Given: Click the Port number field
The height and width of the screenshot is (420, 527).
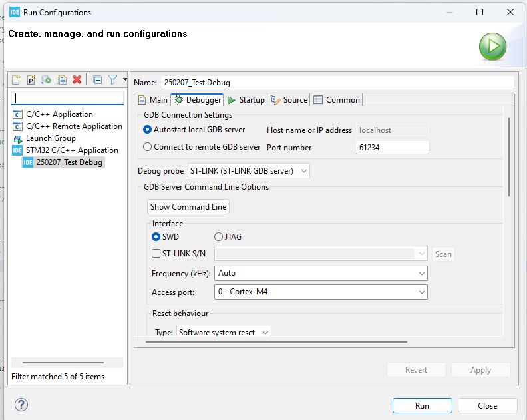Looking at the screenshot, I should (392, 148).
